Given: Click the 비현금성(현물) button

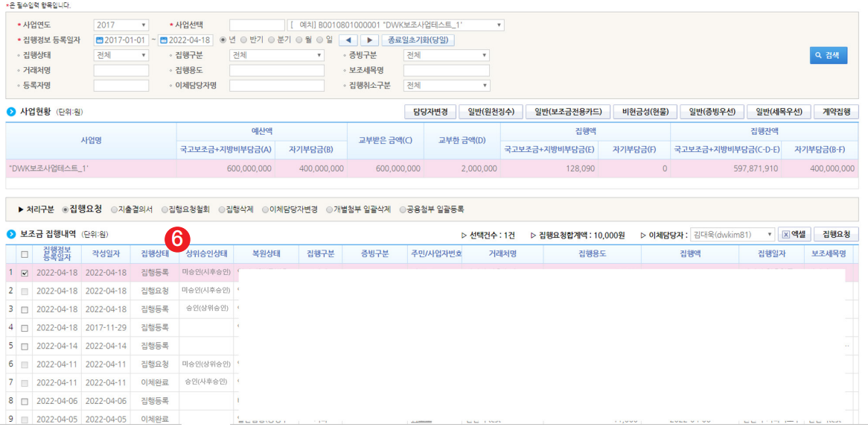Looking at the screenshot, I should [645, 111].
